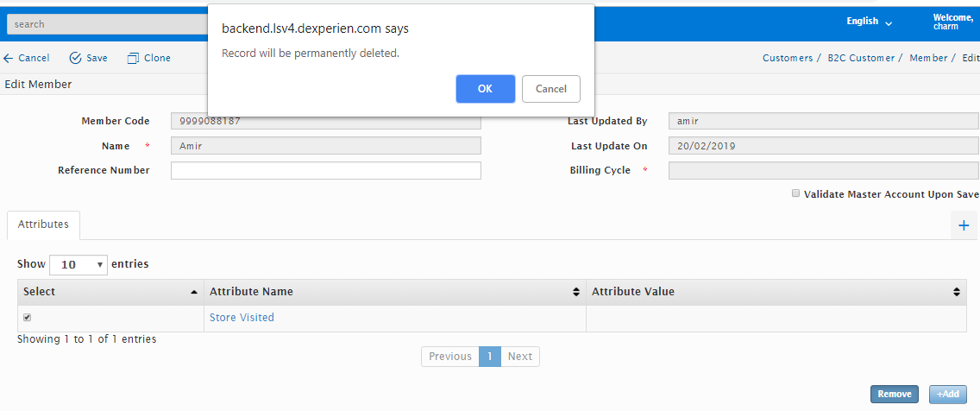Screen dimensions: 980x411
Task: Toggle Validate Master Account Upon Save
Action: point(796,194)
